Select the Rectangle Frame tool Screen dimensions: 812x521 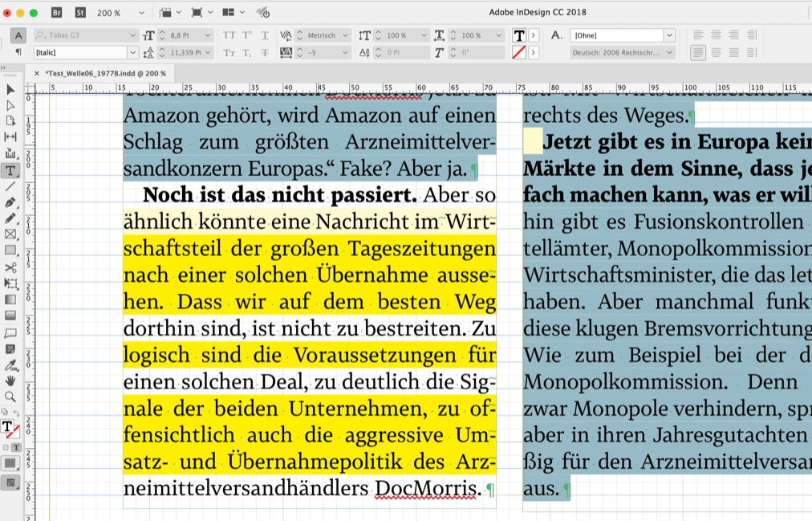click(x=10, y=234)
